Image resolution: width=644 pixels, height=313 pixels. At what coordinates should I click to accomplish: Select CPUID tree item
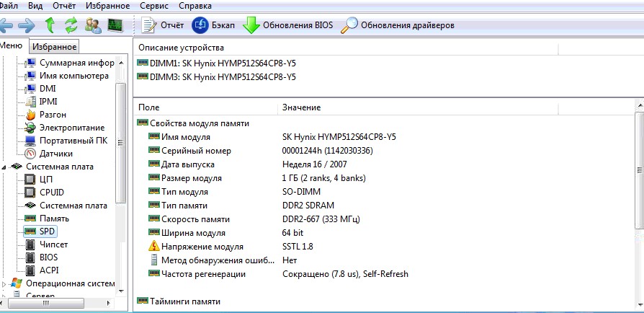click(x=45, y=193)
